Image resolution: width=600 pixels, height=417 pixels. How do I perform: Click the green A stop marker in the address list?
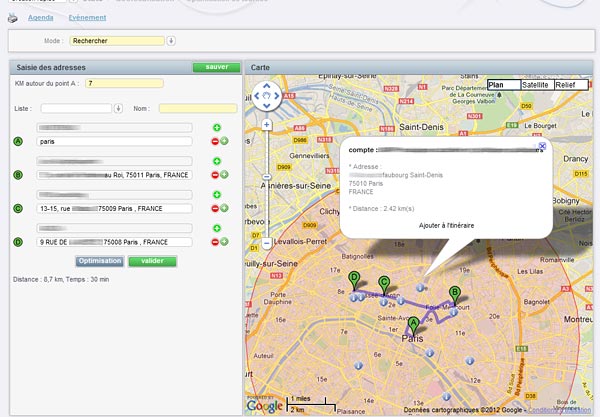tap(18, 142)
